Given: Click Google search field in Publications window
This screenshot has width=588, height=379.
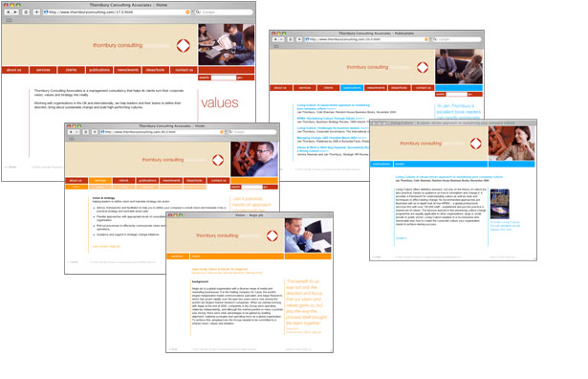Looking at the screenshot, I should (x=457, y=39).
